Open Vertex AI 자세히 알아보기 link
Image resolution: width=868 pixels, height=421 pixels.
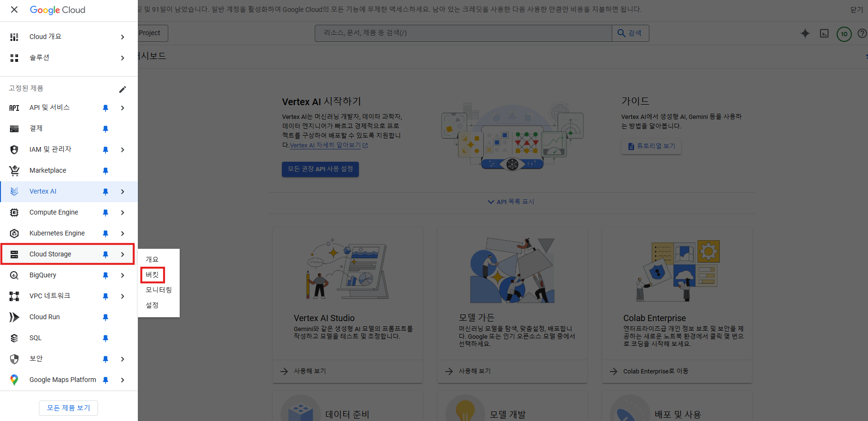tap(328, 145)
